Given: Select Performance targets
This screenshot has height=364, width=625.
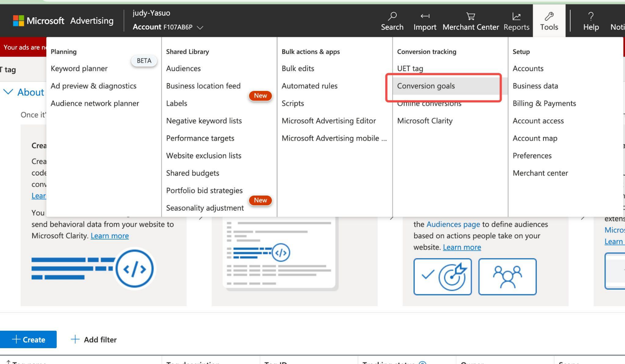Looking at the screenshot, I should [200, 138].
